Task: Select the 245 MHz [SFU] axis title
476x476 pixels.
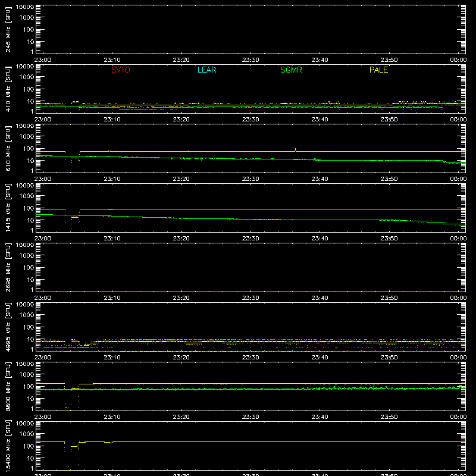Action: 8,29
